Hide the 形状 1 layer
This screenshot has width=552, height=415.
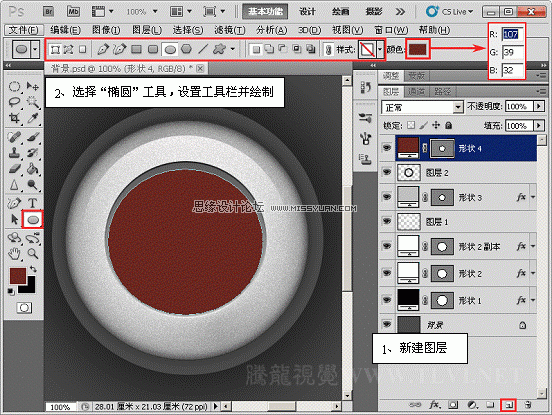coord(387,300)
